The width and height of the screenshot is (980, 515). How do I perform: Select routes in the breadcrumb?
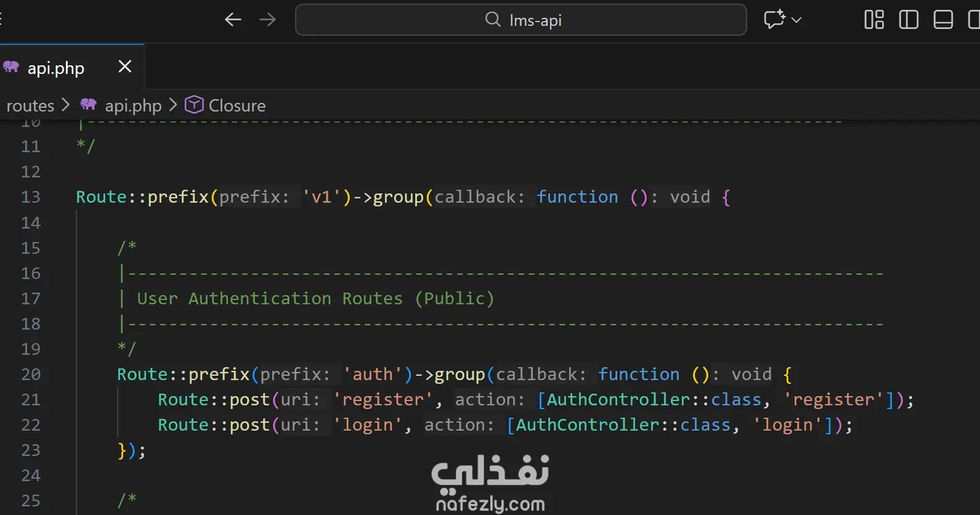coord(30,105)
